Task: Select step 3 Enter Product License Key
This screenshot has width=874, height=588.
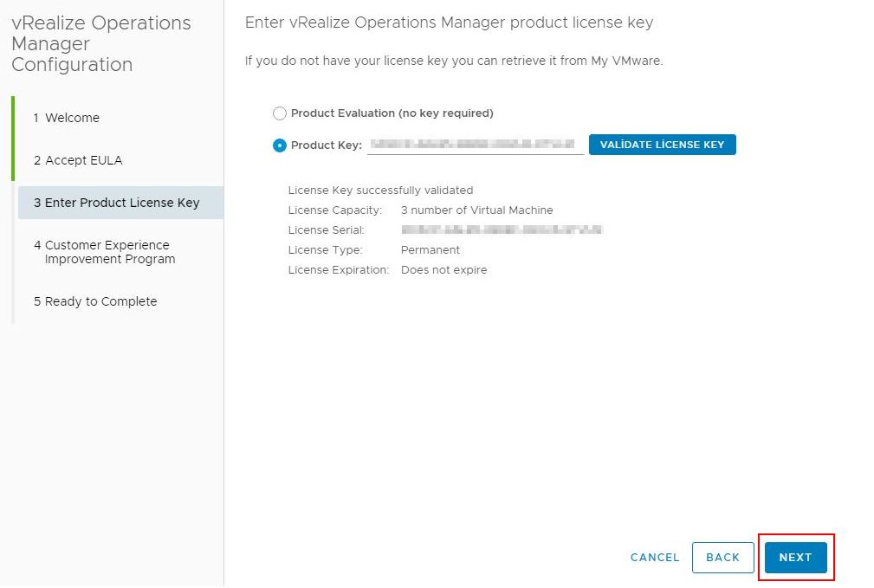Action: tap(121, 203)
